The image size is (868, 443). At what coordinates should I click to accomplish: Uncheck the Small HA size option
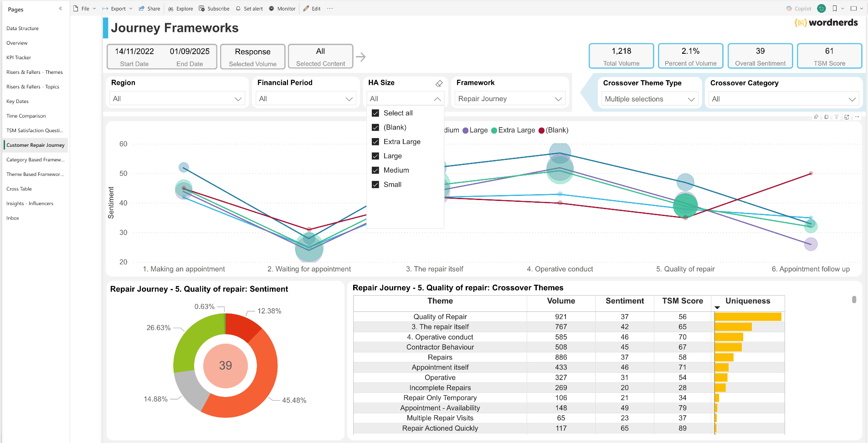pos(375,185)
